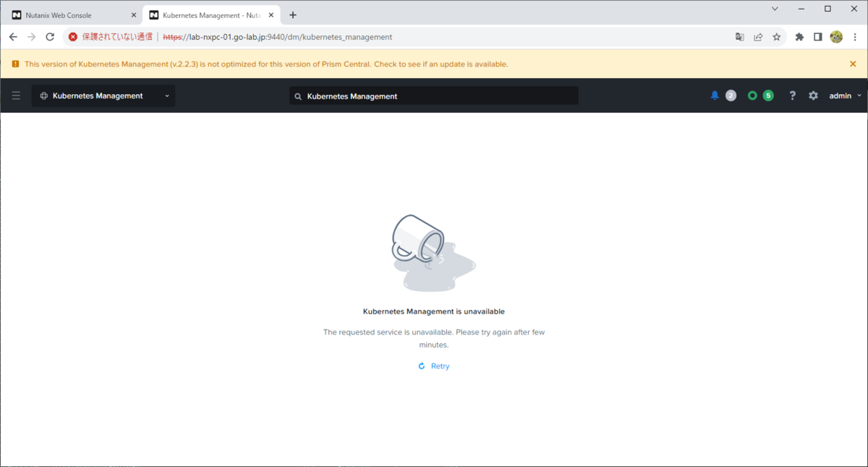Open a new browser tab
This screenshot has width=868, height=467.
pos(293,14)
